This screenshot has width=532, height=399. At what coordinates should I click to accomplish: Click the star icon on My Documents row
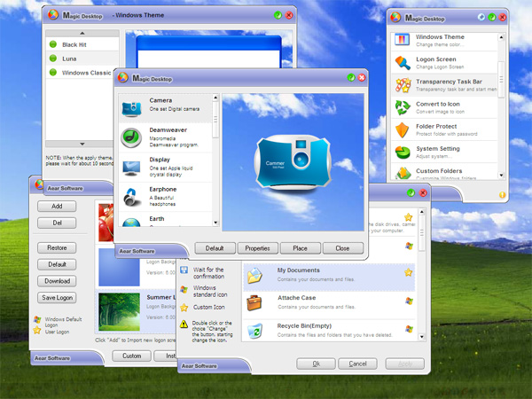coord(409,272)
